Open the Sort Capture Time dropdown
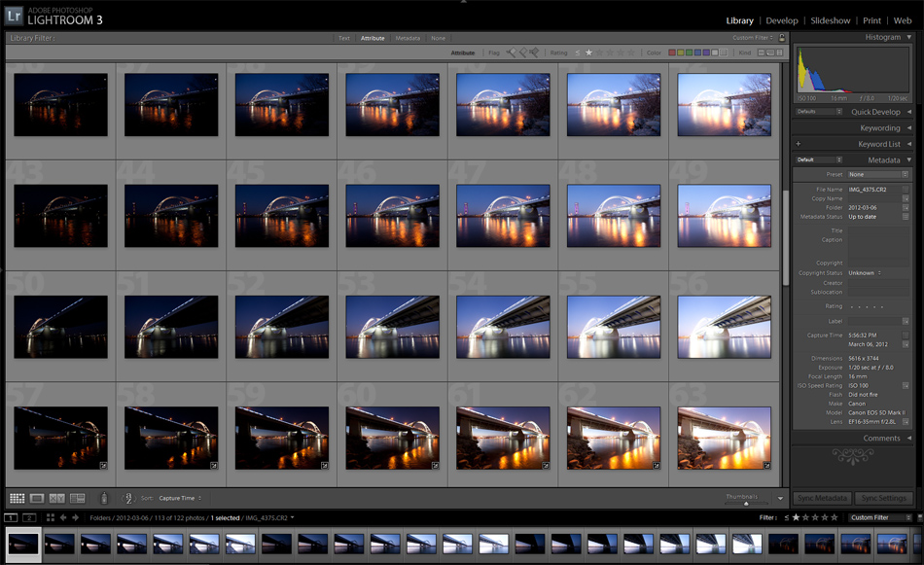 point(180,499)
